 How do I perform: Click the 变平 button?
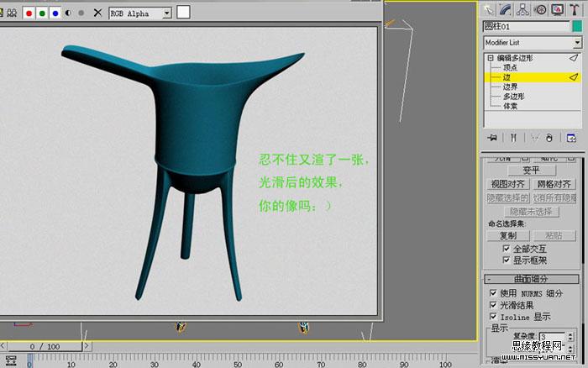tap(532, 171)
